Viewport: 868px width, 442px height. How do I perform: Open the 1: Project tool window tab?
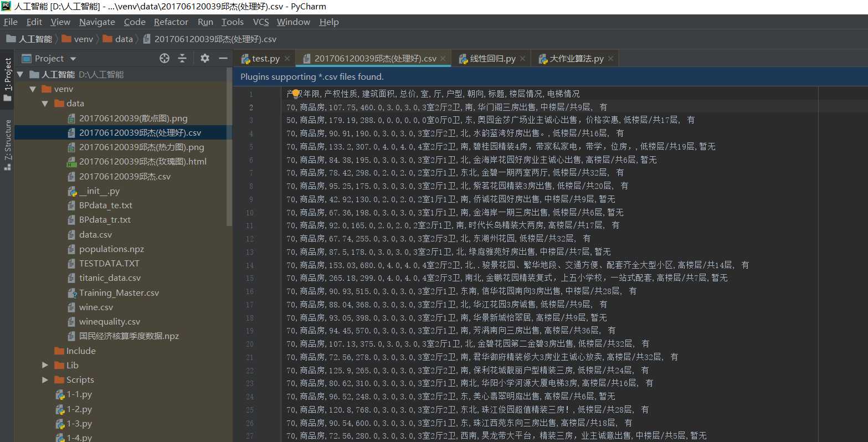click(7, 79)
